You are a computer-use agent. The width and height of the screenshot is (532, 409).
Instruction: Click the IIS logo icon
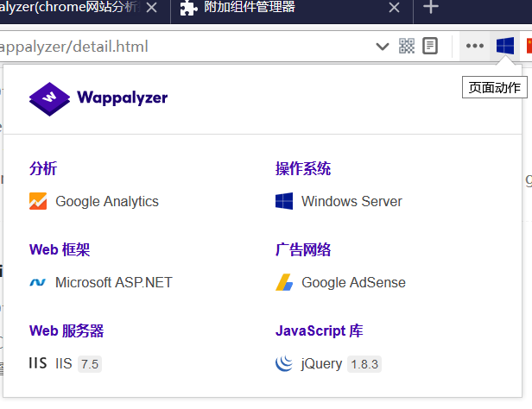coord(38,363)
